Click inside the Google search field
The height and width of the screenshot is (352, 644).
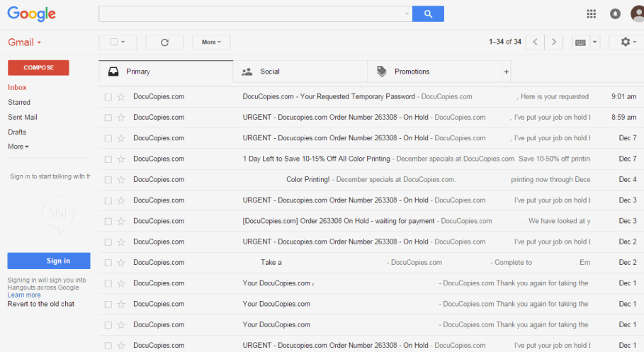pos(252,13)
